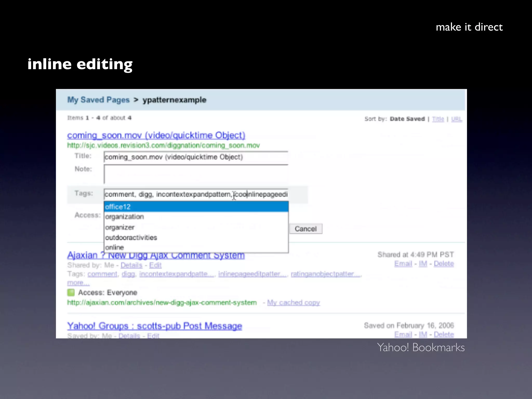Edit the Ajaxian bookmark
532x399 pixels.
(155, 265)
